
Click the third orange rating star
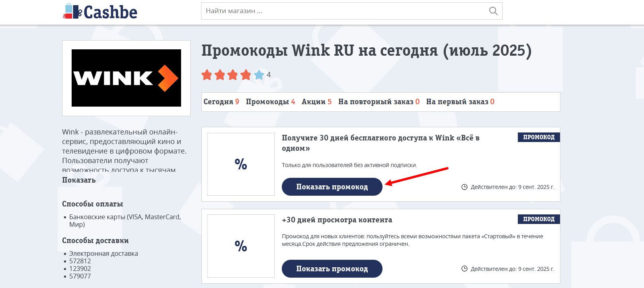point(233,74)
